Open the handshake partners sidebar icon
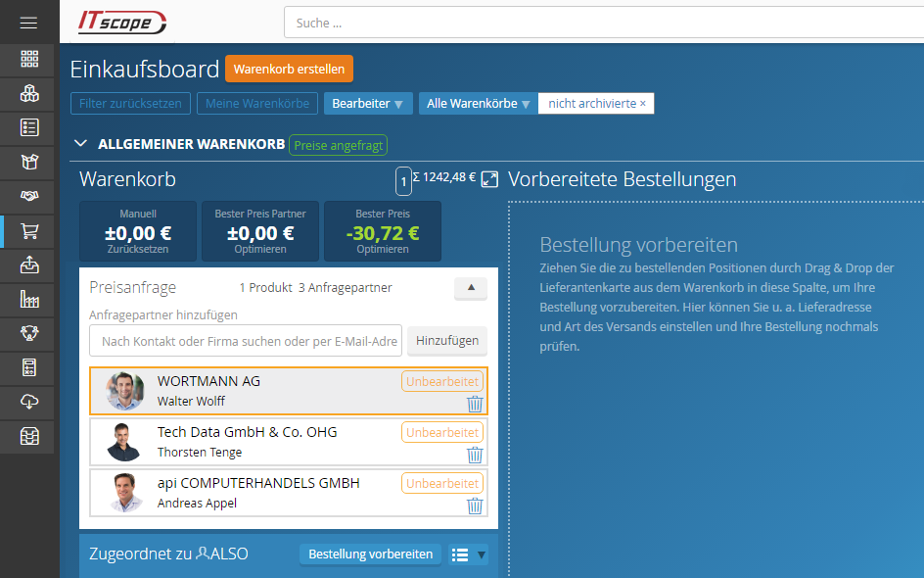924x578 pixels. click(29, 196)
